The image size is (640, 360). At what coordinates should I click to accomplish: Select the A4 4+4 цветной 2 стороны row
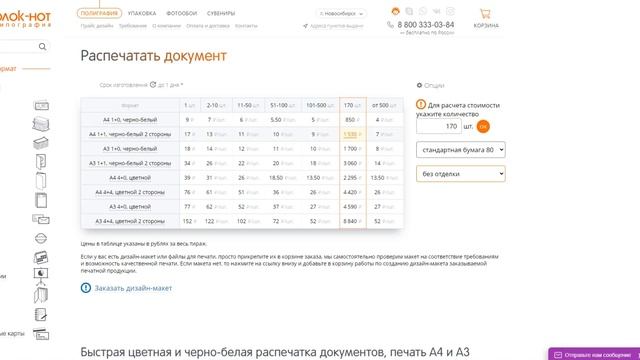point(130,192)
